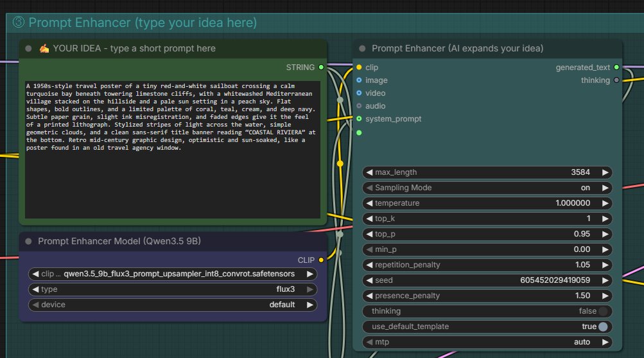Toggle the thinking switch
Viewport: 644px width, 358px height.
click(x=603, y=311)
